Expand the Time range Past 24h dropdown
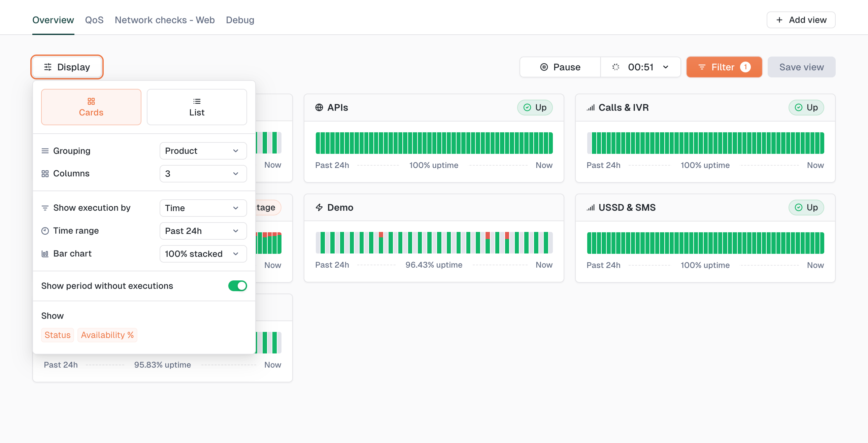 203,231
